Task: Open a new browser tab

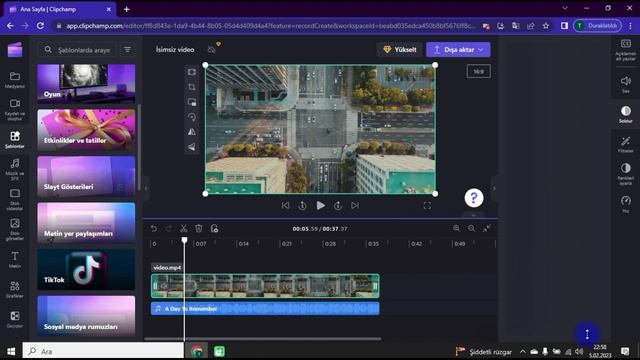Action: pyautogui.click(x=127, y=9)
